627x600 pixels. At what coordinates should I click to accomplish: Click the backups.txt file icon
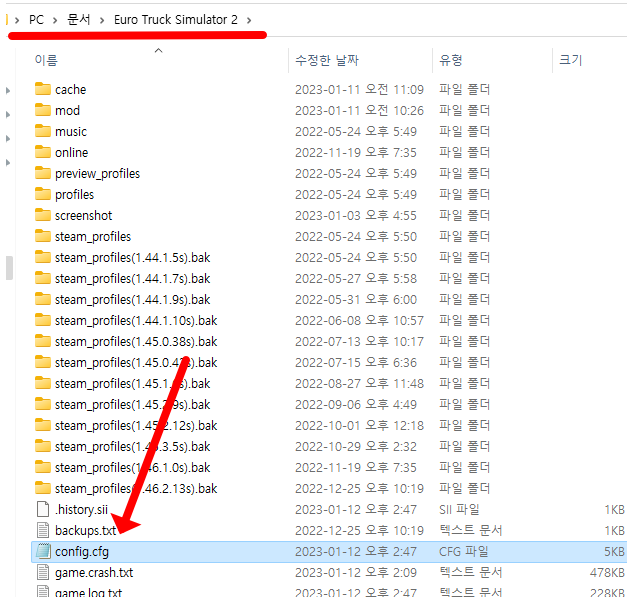(42, 530)
